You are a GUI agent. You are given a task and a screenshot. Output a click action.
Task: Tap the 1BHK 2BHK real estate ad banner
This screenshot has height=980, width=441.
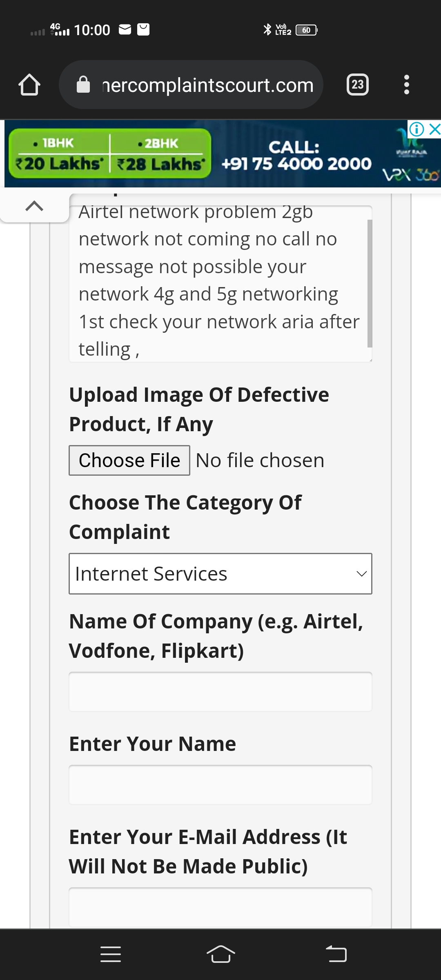pyautogui.click(x=110, y=154)
